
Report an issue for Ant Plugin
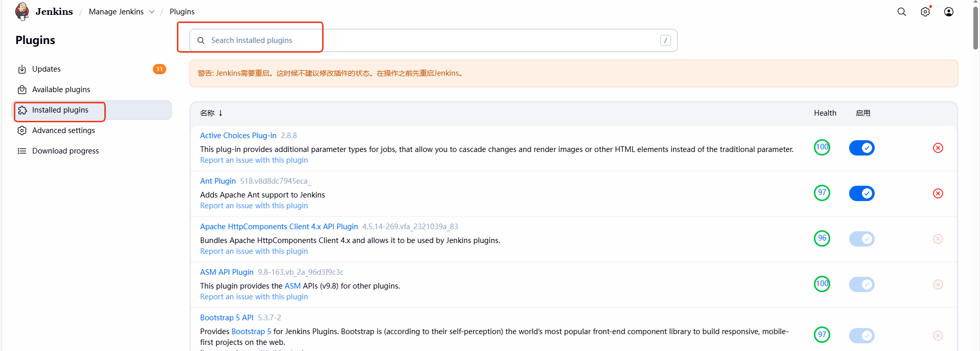[x=254, y=206]
